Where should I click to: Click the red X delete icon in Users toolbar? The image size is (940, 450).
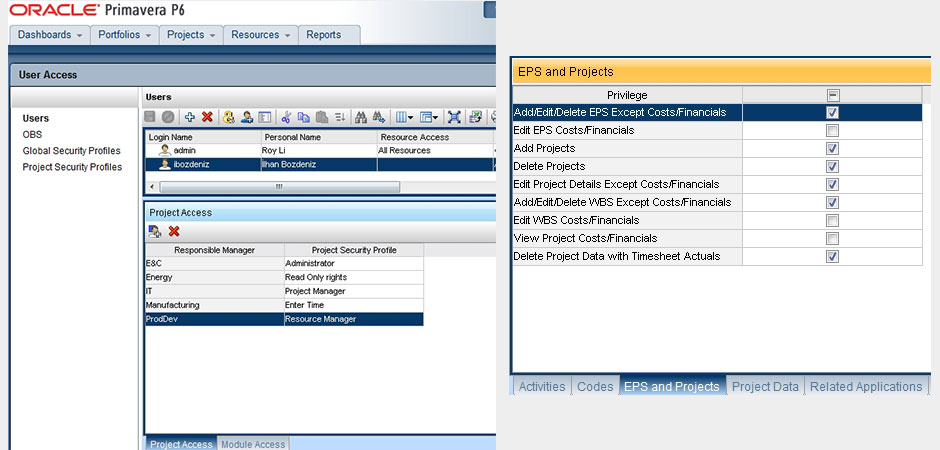point(207,117)
